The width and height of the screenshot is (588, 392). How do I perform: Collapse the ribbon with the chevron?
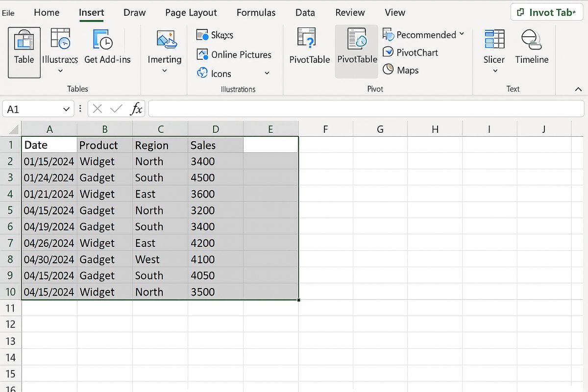(x=578, y=89)
